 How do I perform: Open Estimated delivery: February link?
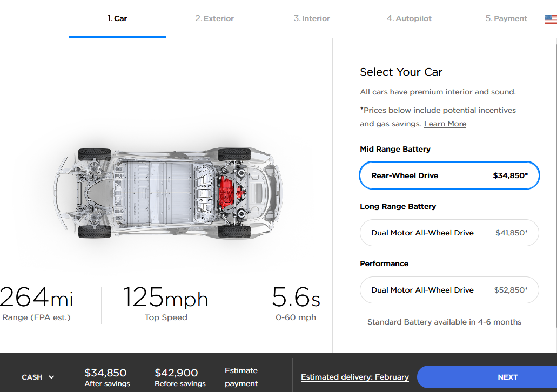[355, 377]
